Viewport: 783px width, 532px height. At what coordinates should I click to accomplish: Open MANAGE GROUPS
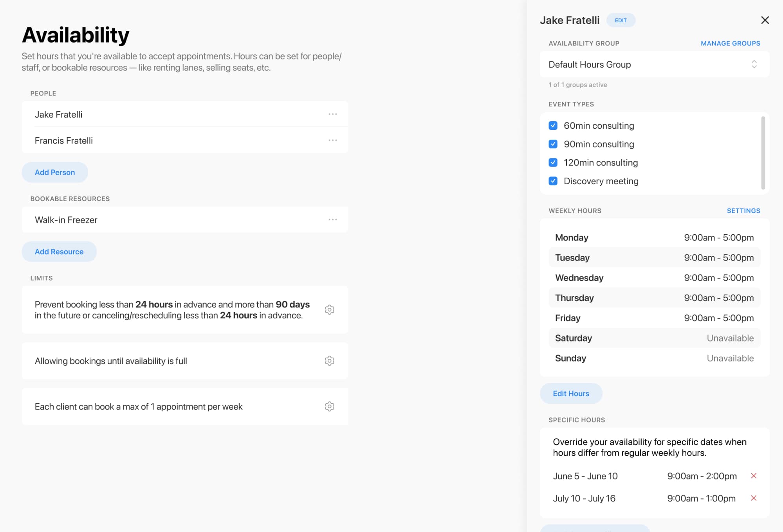[x=731, y=43]
